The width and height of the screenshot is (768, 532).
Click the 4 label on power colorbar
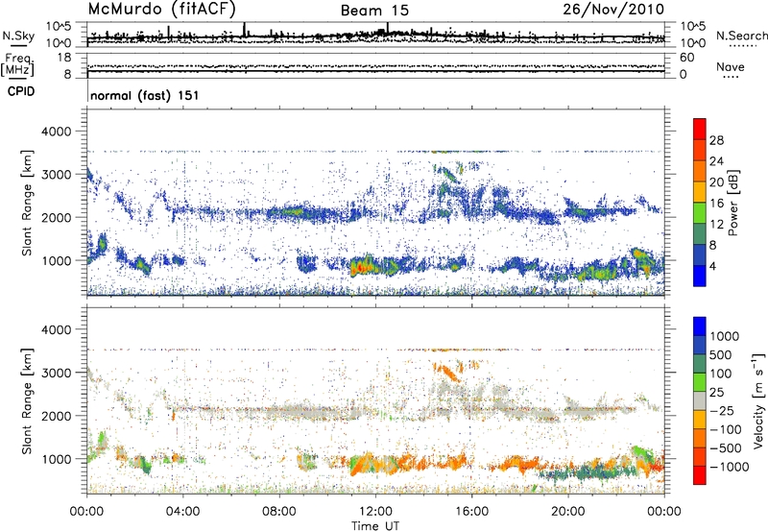point(712,266)
